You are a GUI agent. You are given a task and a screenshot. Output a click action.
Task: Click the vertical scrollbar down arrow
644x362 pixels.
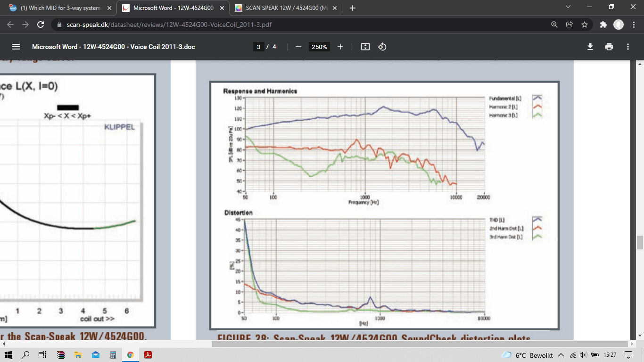coord(640,337)
